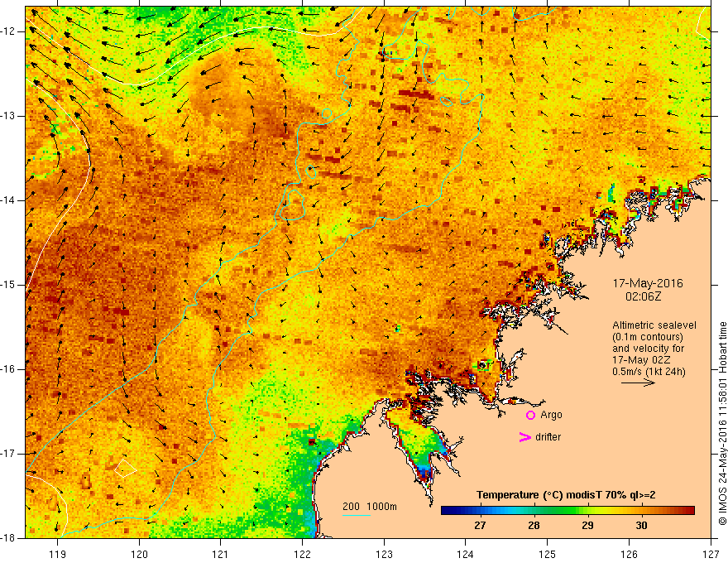The height and width of the screenshot is (563, 728).
Task: Click the colorbar tick label 29
Action: 588,526
